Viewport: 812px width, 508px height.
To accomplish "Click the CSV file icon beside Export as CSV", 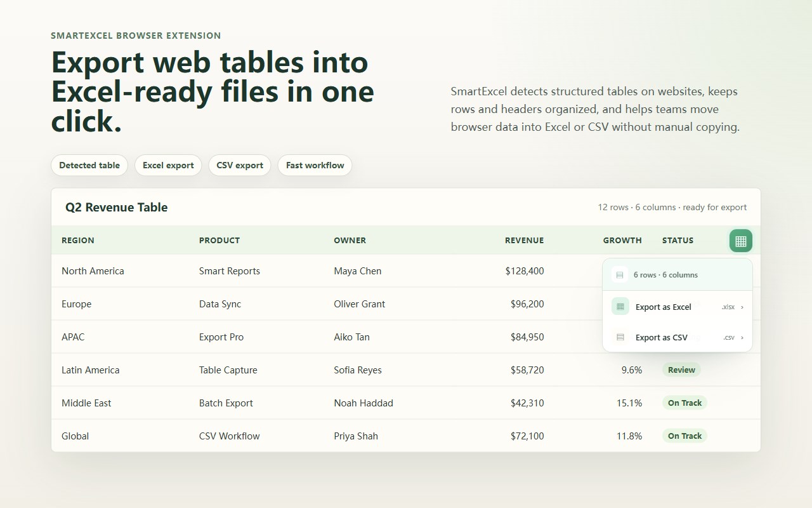I will (x=620, y=337).
